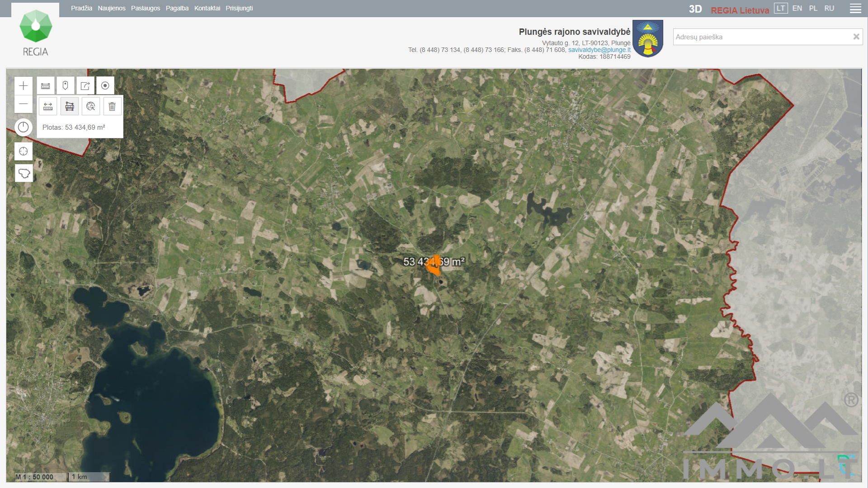Activate the circled-dot locate tool
The image size is (868, 488).
coord(105,86)
